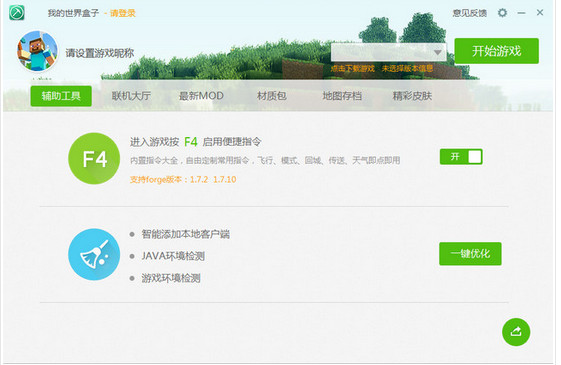Screen dimensions: 561x365
Task: Open settings via the gear icon
Action: click(x=502, y=13)
